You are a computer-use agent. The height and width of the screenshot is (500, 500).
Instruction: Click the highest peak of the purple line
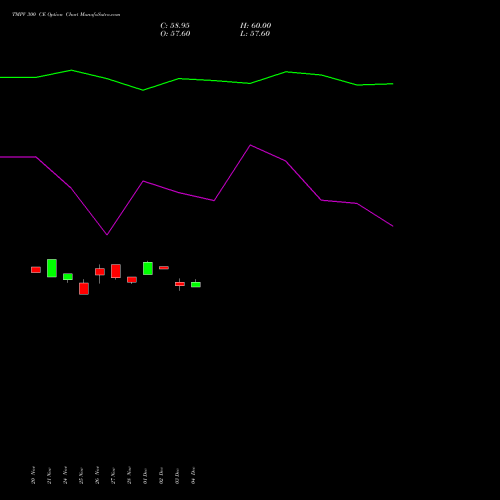coord(251,145)
